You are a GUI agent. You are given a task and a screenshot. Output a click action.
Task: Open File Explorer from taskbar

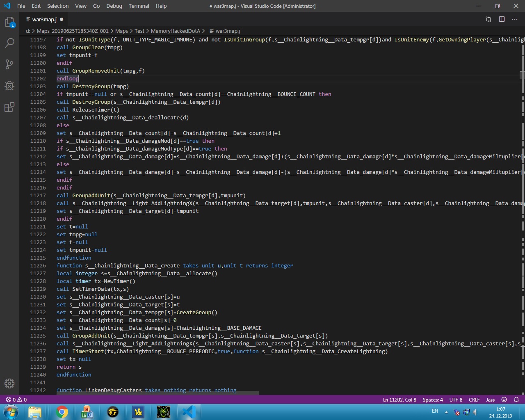pyautogui.click(x=35, y=412)
